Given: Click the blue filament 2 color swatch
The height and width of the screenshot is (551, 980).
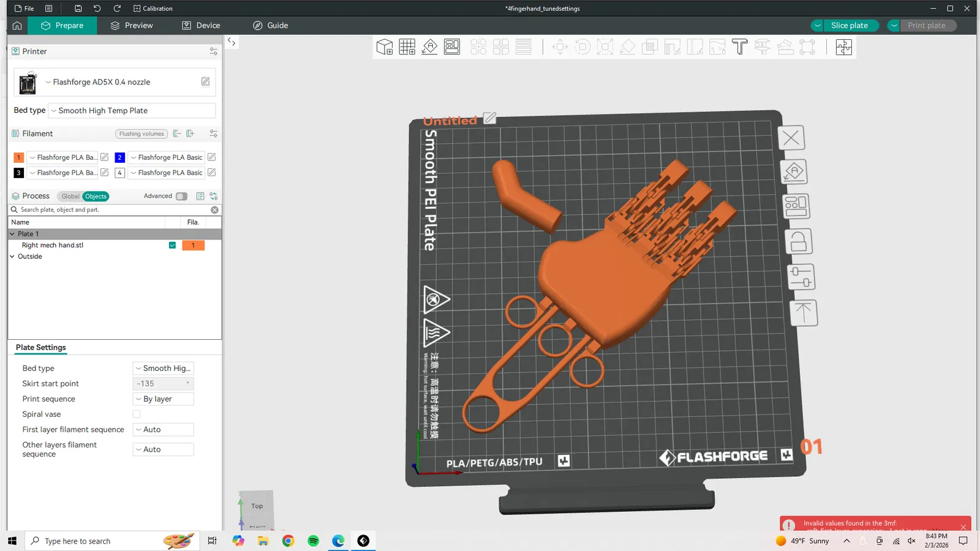Looking at the screenshot, I should [x=120, y=157].
